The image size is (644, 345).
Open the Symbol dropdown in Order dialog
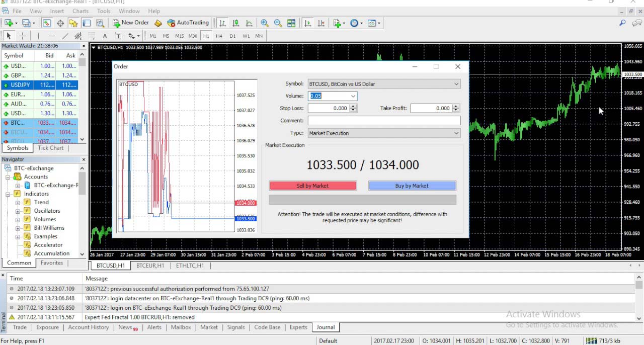tap(384, 84)
